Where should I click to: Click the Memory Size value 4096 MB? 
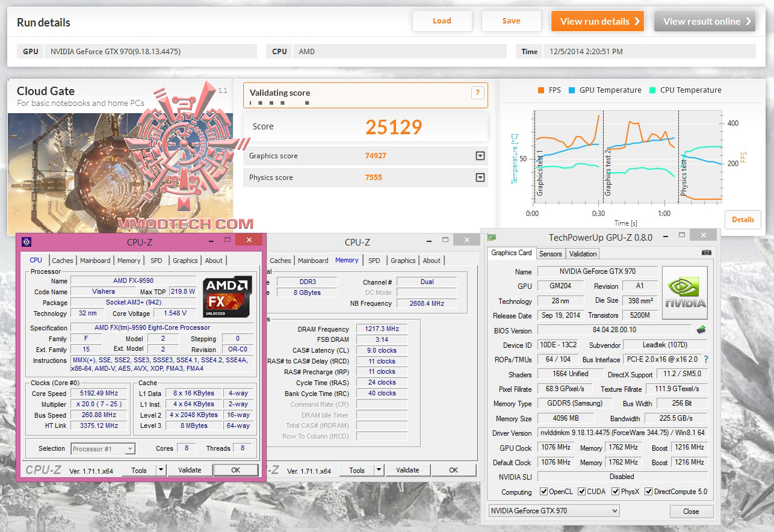[566, 418]
